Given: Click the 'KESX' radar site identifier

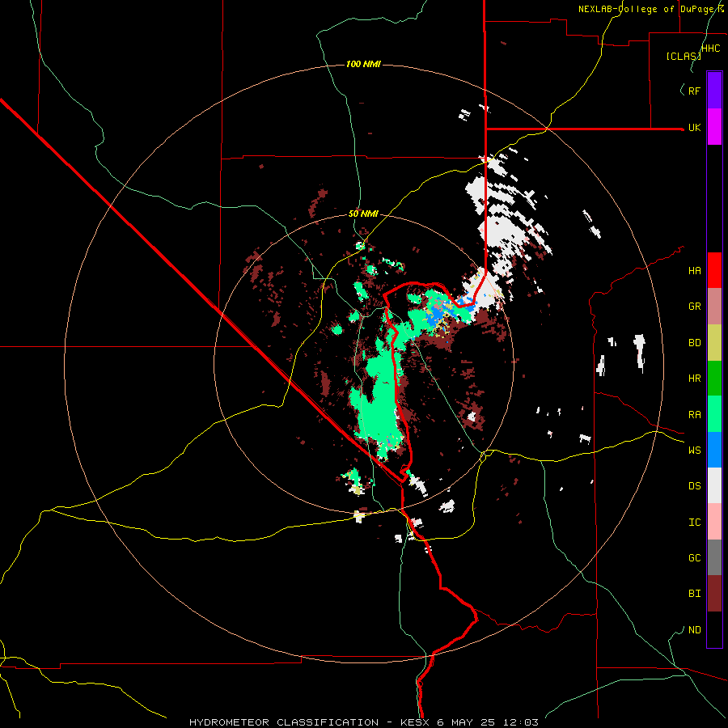Looking at the screenshot, I should (416, 722).
